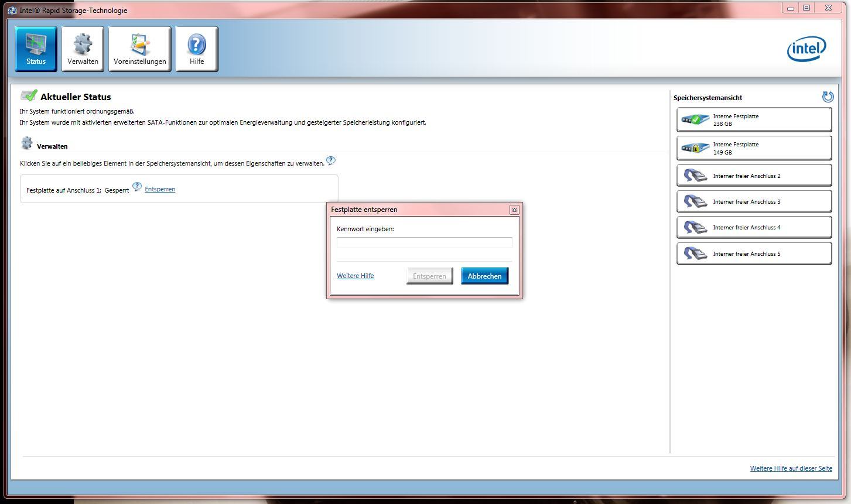Open Weitere Hilfe auf dieser Seite link

(791, 468)
